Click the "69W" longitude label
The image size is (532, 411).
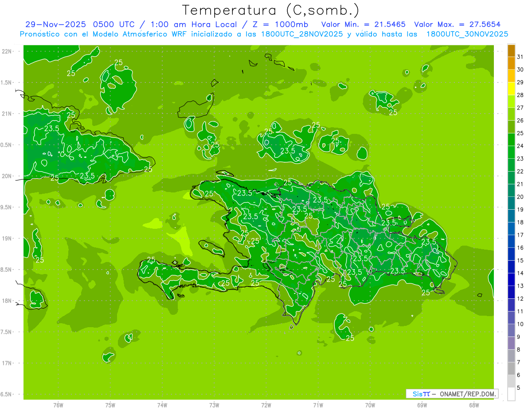tap(422, 405)
